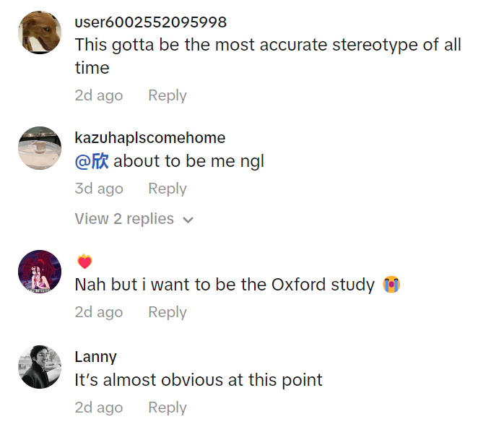Open Lanny's username link

coord(95,357)
